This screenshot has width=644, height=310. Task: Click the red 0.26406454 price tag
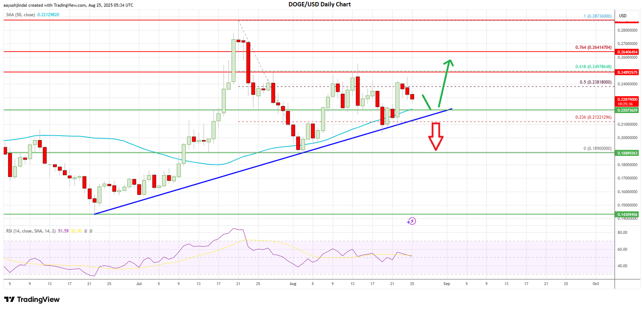627,52
